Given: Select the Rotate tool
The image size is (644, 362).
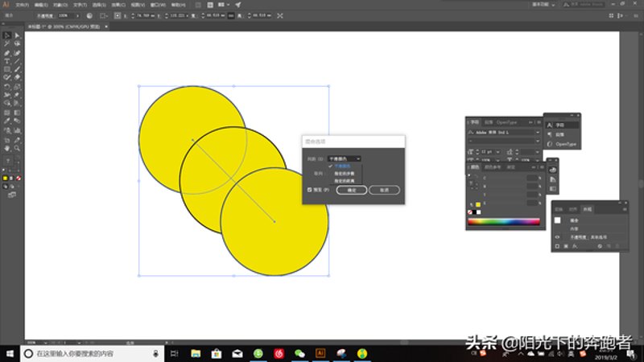Looking at the screenshot, I should point(7,87).
